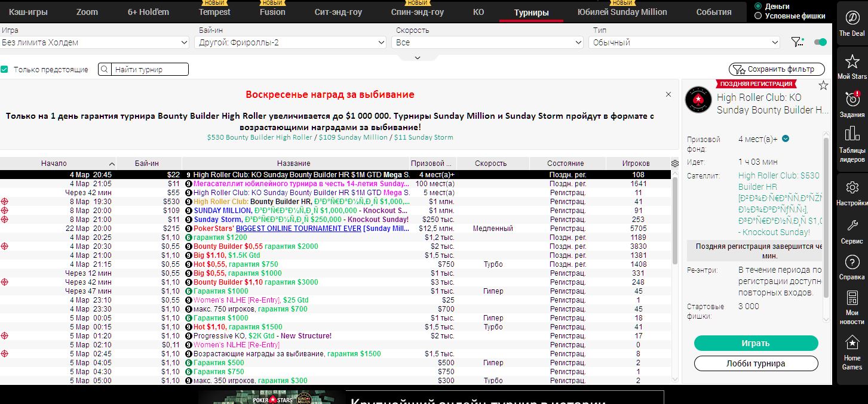The width and height of the screenshot is (868, 404).
Task: Click prize fund info icon near 4 мест(а)+
Action: tap(786, 139)
